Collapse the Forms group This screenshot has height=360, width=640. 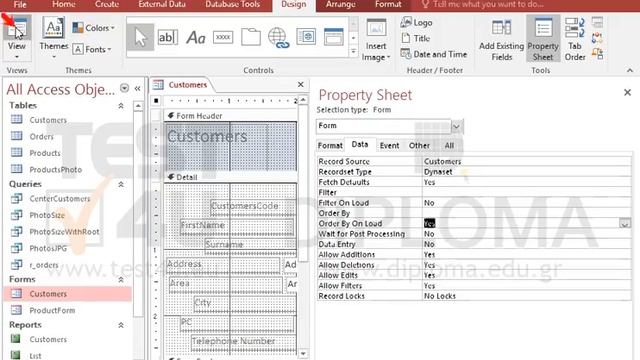tap(121, 280)
